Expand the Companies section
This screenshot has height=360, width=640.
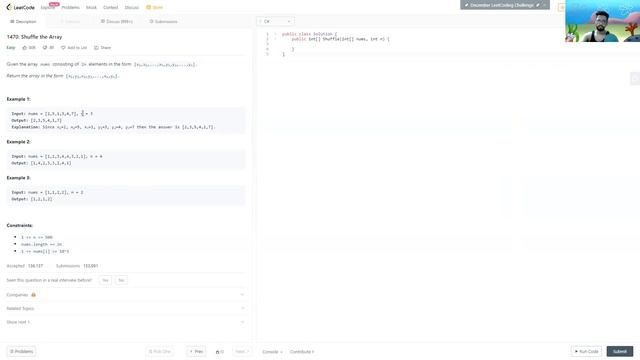tap(125, 295)
